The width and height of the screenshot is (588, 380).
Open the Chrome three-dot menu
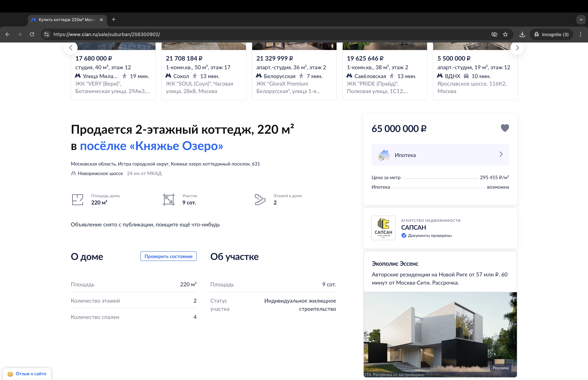point(581,34)
